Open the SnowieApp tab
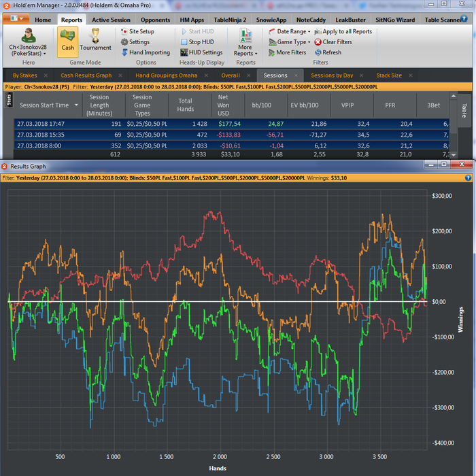This screenshot has height=476, width=476. coord(271,20)
